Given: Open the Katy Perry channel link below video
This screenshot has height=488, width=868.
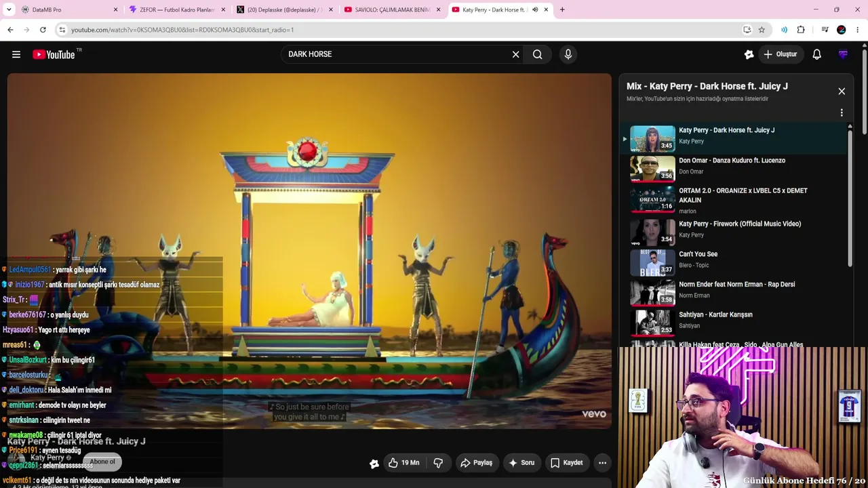Looking at the screenshot, I should [47, 457].
